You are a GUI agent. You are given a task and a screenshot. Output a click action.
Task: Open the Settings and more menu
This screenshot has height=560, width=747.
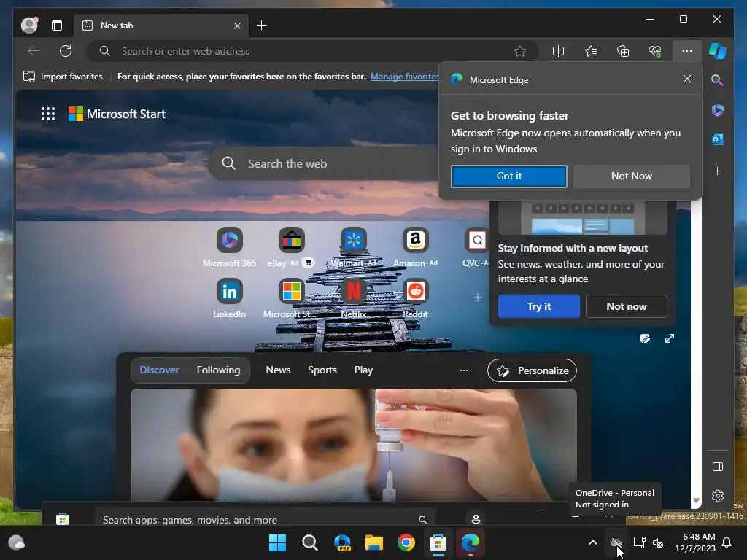pos(687,51)
